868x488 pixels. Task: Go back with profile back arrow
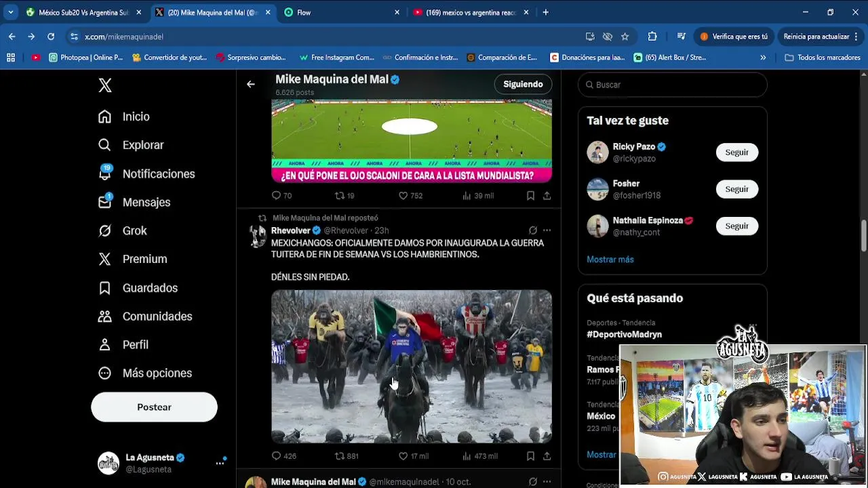[x=251, y=84]
